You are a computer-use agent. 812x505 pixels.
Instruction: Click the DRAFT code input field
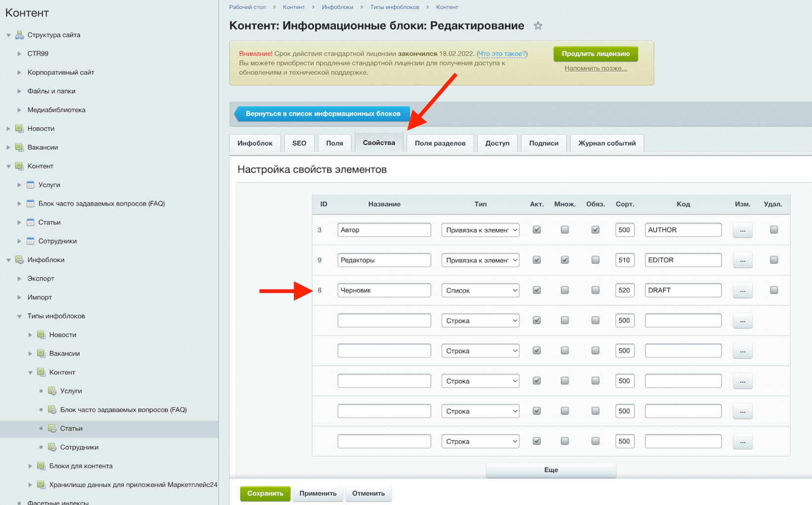(683, 290)
